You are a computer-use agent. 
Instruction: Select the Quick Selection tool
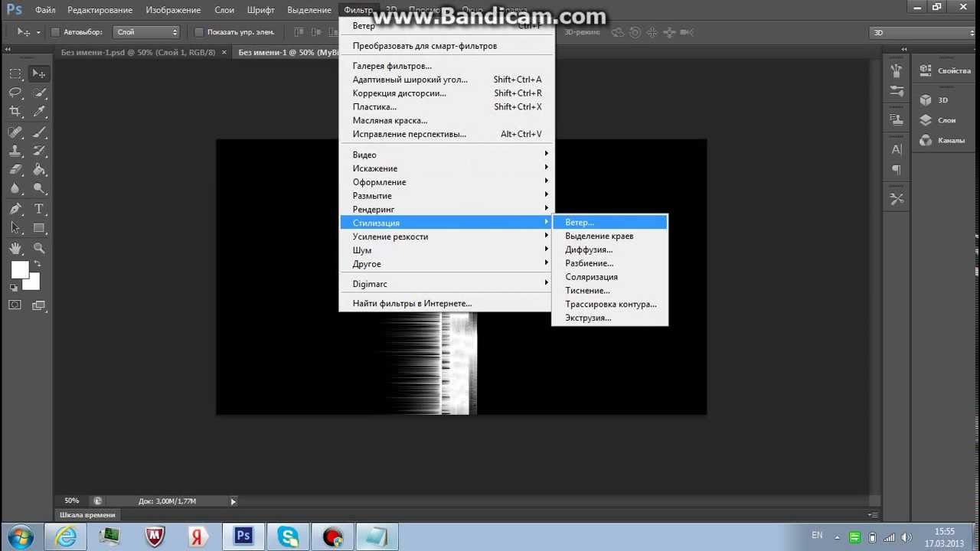coord(38,93)
